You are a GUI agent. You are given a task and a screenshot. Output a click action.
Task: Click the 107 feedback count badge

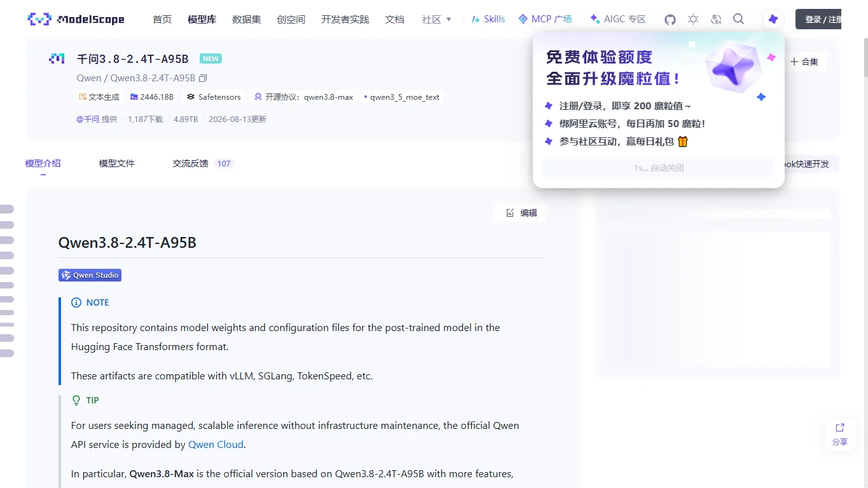pos(224,163)
